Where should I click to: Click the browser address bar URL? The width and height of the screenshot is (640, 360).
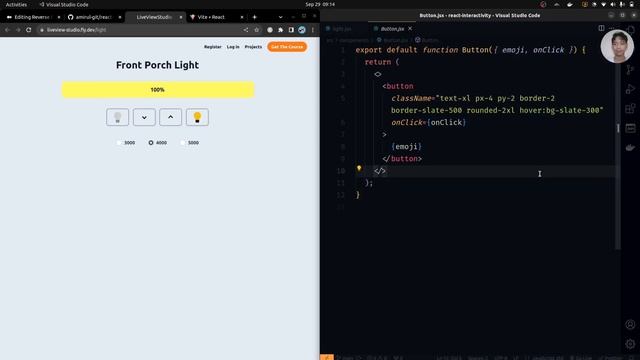pos(76,30)
